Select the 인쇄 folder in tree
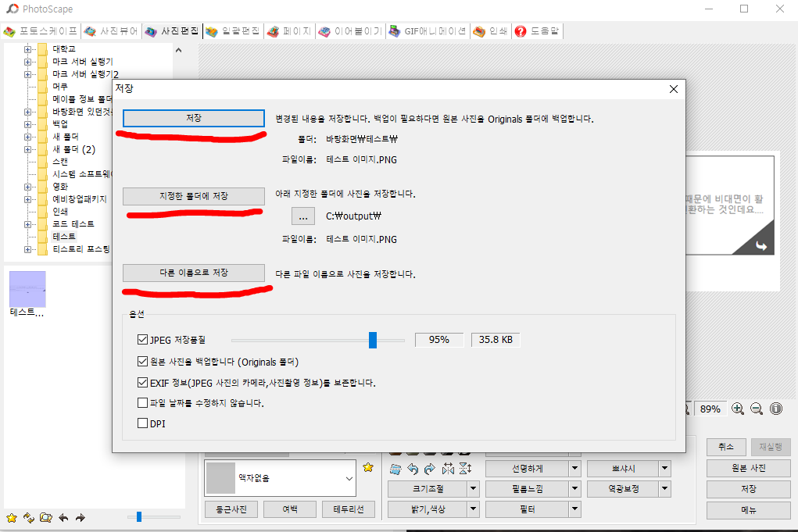The height and width of the screenshot is (532, 798). click(60, 212)
